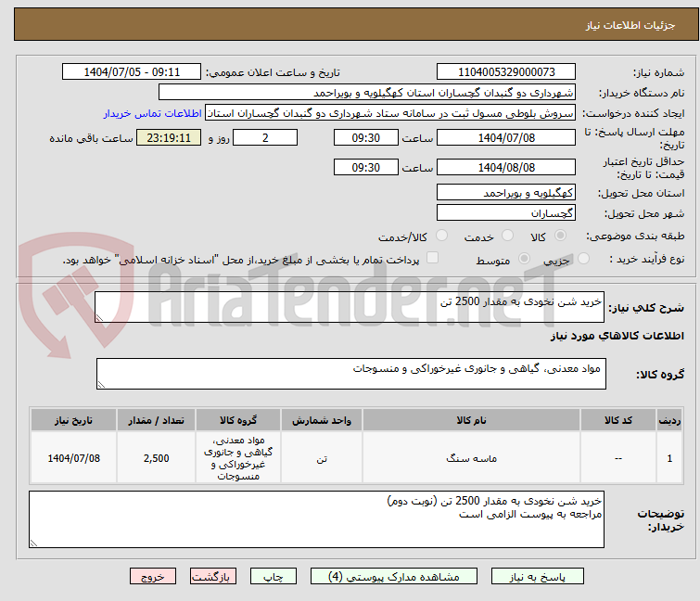Click the نام کالا column header
Screen dimensions: 700x601
[471, 420]
